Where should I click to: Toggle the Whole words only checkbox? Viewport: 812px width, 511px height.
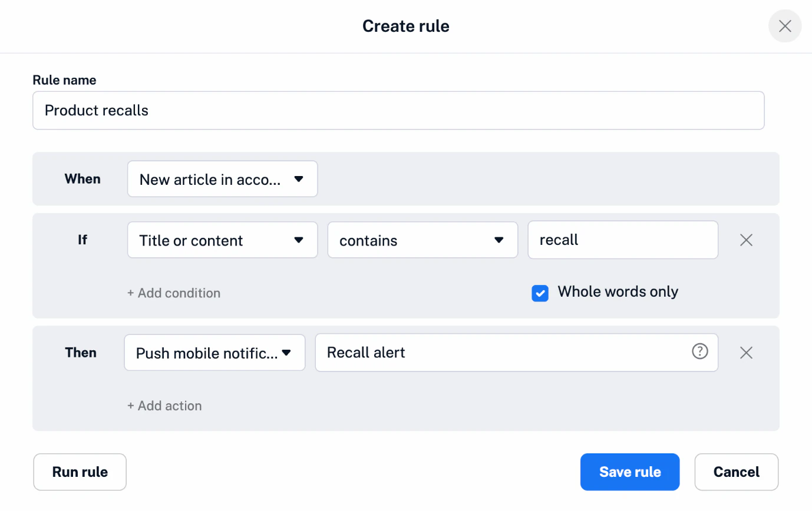pos(540,293)
